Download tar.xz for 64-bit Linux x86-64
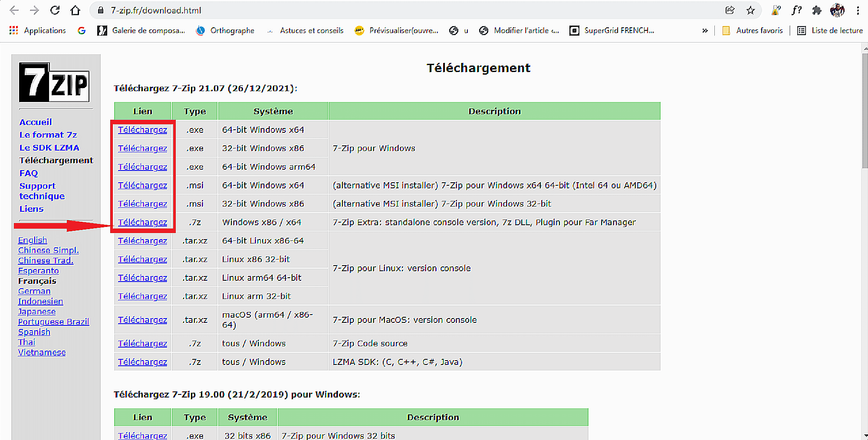Viewport: 868px width, 440px height. [142, 241]
